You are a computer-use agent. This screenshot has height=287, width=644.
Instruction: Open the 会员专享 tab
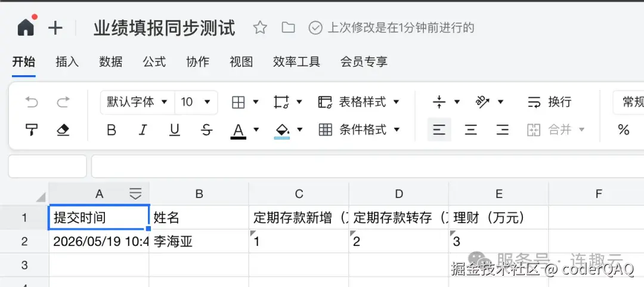pyautogui.click(x=364, y=62)
